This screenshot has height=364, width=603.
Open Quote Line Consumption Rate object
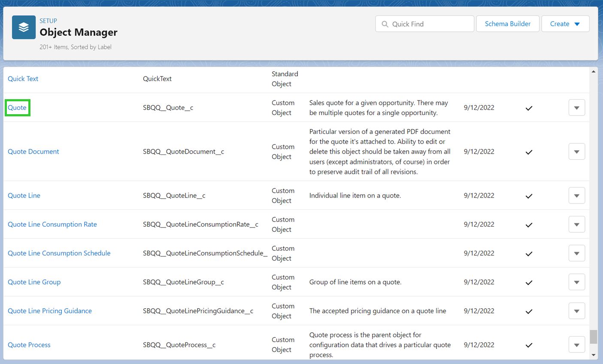click(x=52, y=224)
